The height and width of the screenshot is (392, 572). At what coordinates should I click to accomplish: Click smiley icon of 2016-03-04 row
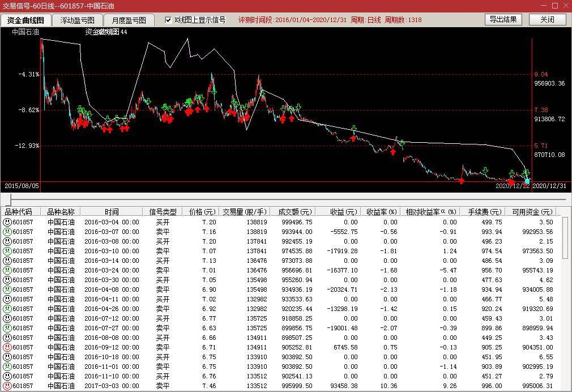[x=7, y=222]
